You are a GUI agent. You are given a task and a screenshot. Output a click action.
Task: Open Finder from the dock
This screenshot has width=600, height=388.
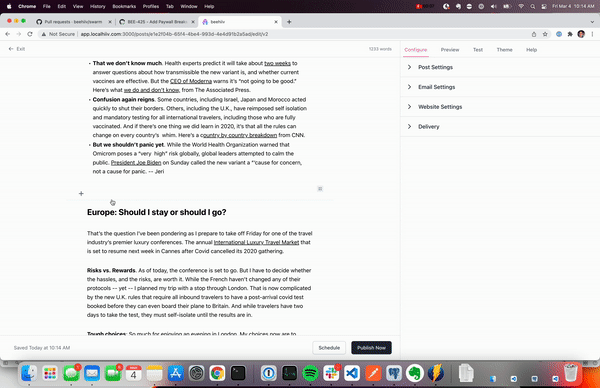pos(29,373)
